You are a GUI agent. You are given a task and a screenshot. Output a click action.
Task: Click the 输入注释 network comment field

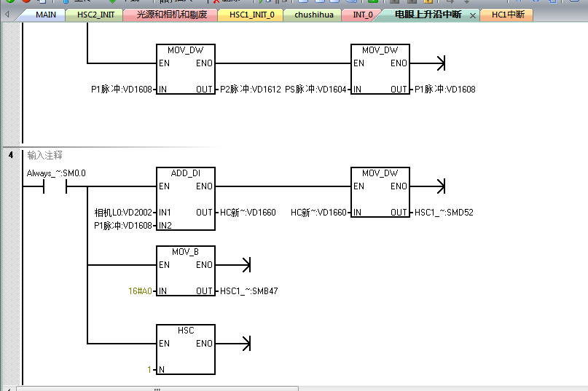click(x=45, y=155)
